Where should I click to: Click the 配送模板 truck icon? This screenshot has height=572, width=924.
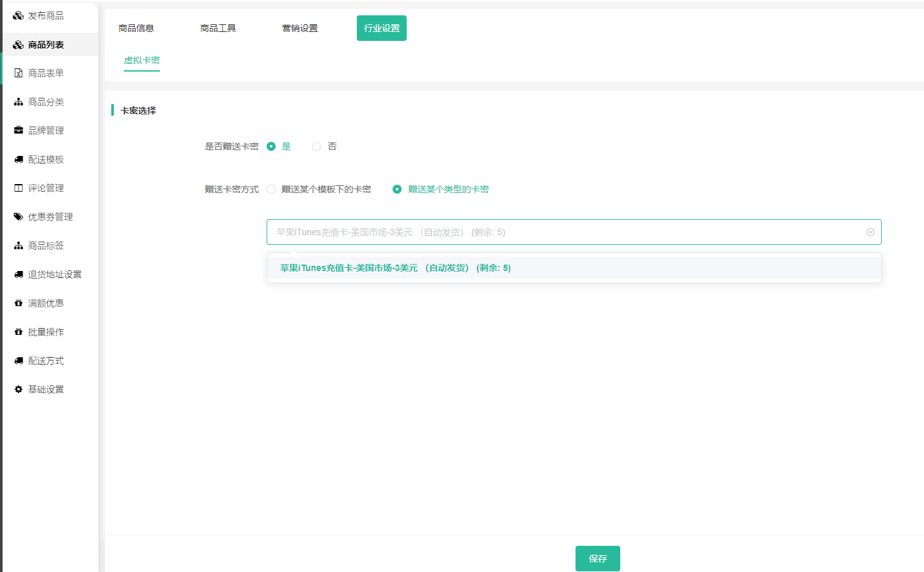[x=19, y=160]
